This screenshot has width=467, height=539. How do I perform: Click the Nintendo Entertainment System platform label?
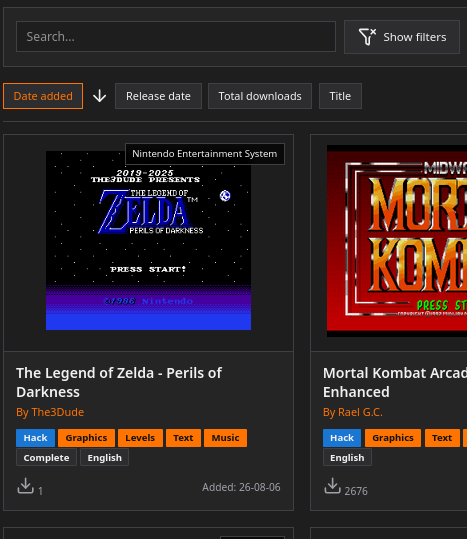click(x=205, y=154)
